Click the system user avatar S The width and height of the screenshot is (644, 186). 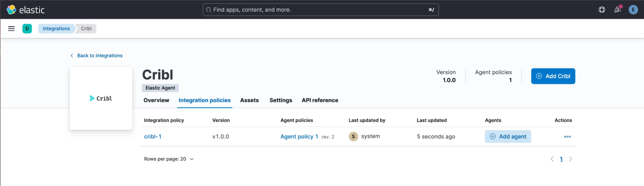click(353, 137)
